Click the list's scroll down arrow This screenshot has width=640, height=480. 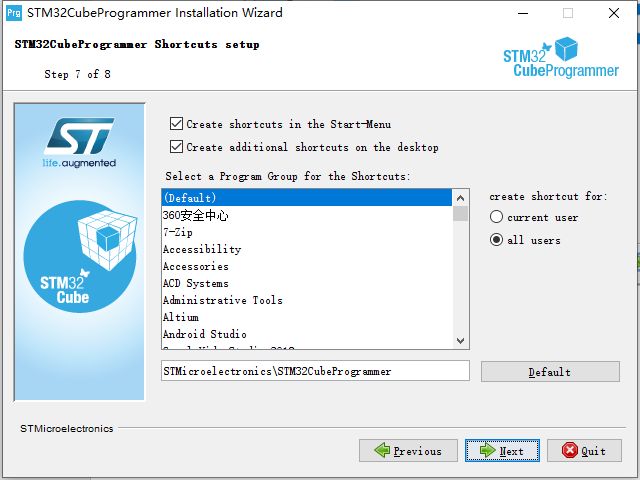pyautogui.click(x=460, y=340)
